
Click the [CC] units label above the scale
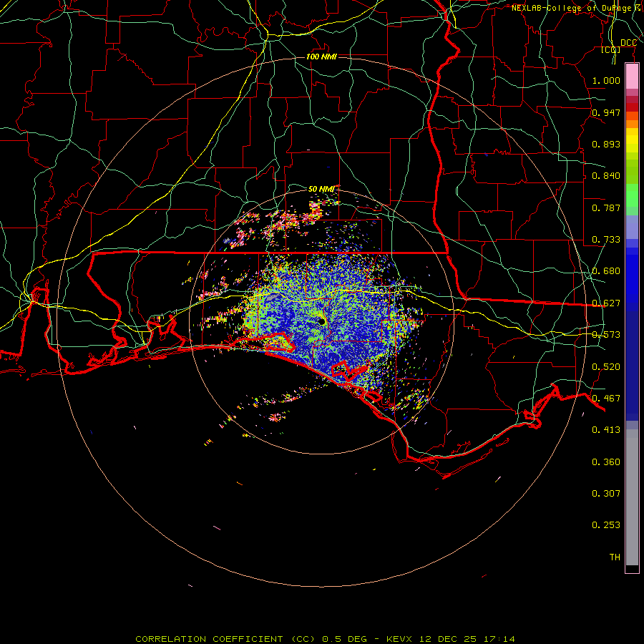click(x=611, y=49)
